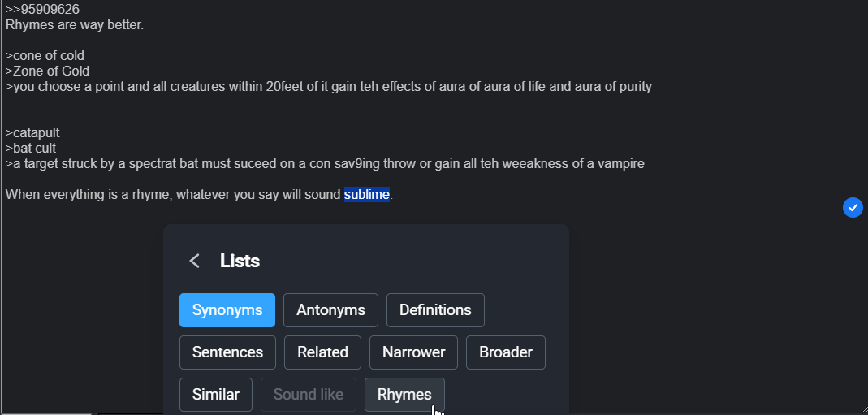Select the Broader terms option

pos(505,352)
